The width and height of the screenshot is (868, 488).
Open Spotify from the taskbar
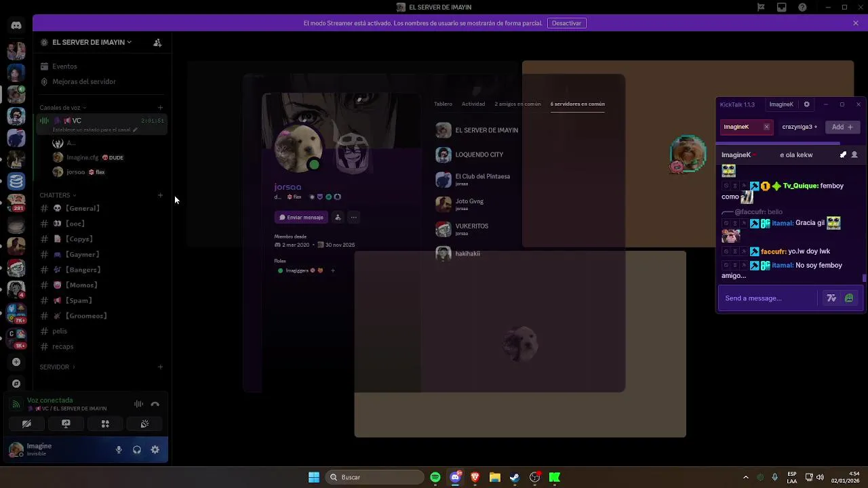coord(435,477)
